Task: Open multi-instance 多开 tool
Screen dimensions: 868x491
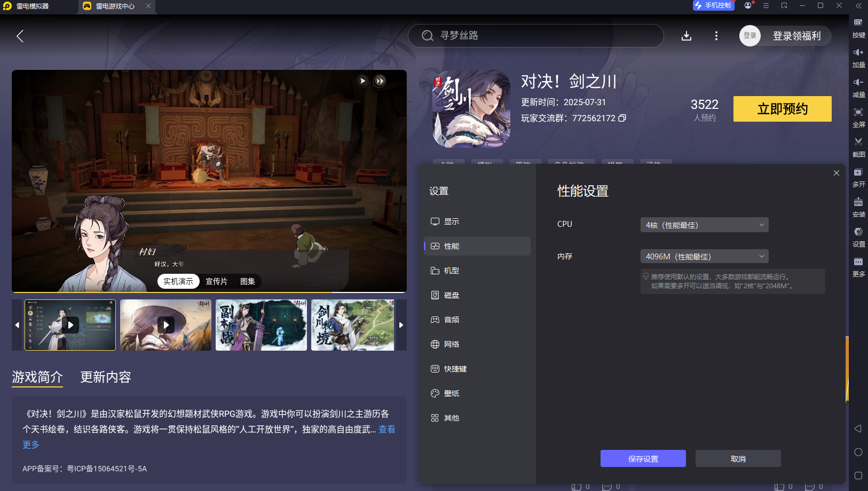Action: [x=858, y=177]
